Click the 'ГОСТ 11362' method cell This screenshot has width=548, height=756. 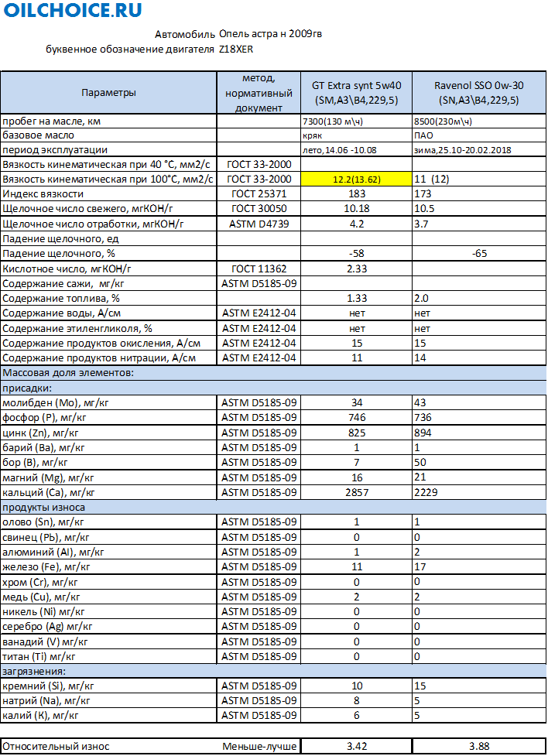pyautogui.click(x=259, y=269)
